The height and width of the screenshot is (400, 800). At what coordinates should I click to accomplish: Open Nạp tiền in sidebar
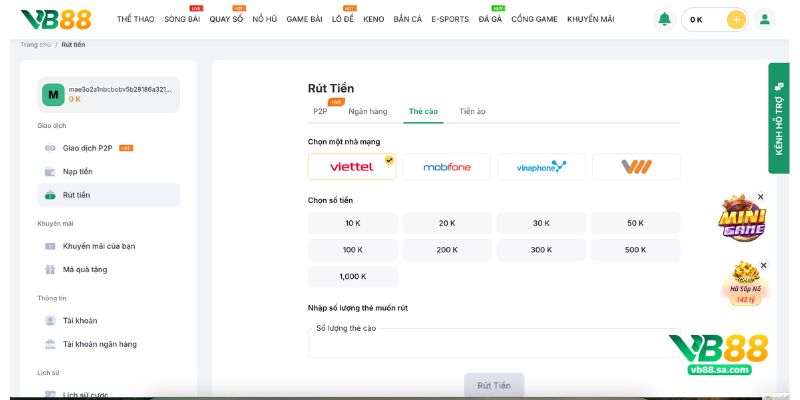(x=108, y=171)
